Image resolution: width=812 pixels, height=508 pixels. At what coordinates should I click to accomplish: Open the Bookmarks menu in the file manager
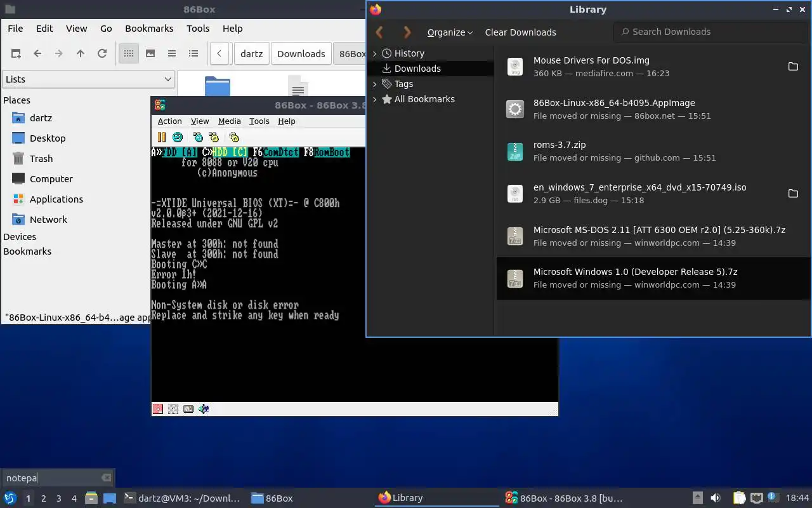[x=149, y=29]
